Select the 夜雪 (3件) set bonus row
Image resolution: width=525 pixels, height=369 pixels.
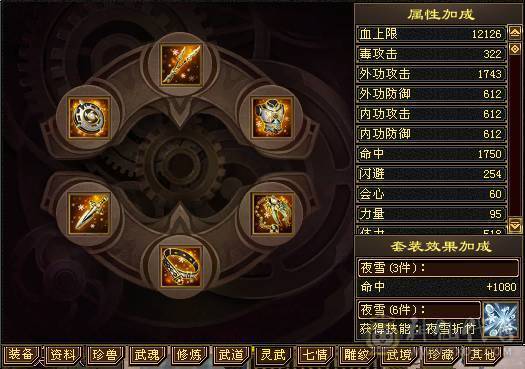pos(438,268)
